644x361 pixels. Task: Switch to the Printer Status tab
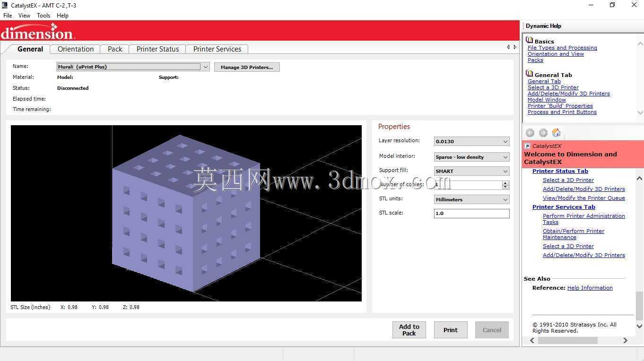click(x=157, y=49)
